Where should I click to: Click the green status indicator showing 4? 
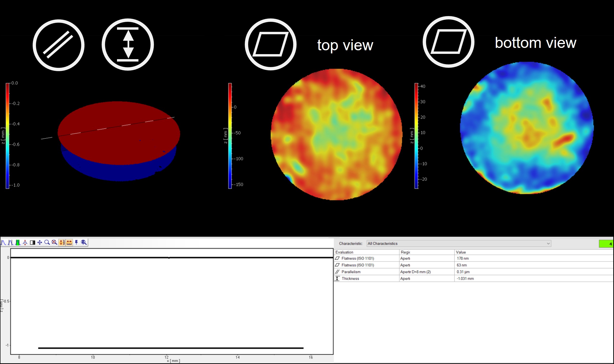tap(606, 244)
